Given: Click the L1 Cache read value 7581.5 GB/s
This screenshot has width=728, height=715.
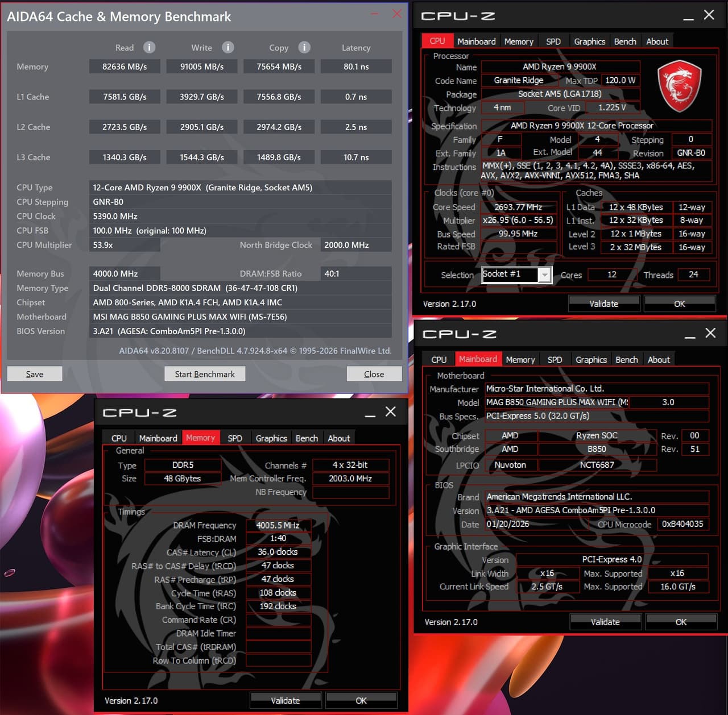Looking at the screenshot, I should click(x=125, y=97).
